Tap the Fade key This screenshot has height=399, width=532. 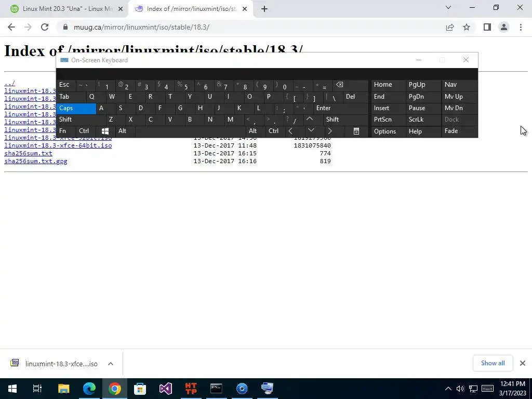tap(459, 131)
